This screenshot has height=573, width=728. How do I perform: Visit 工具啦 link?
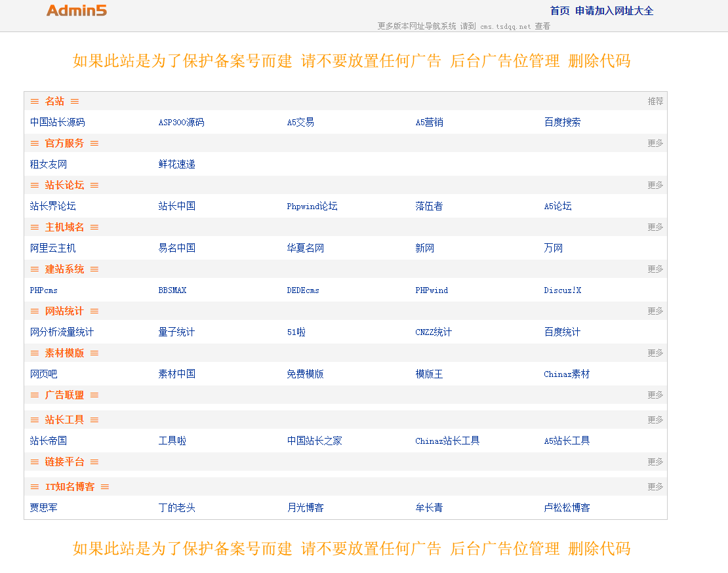172,441
